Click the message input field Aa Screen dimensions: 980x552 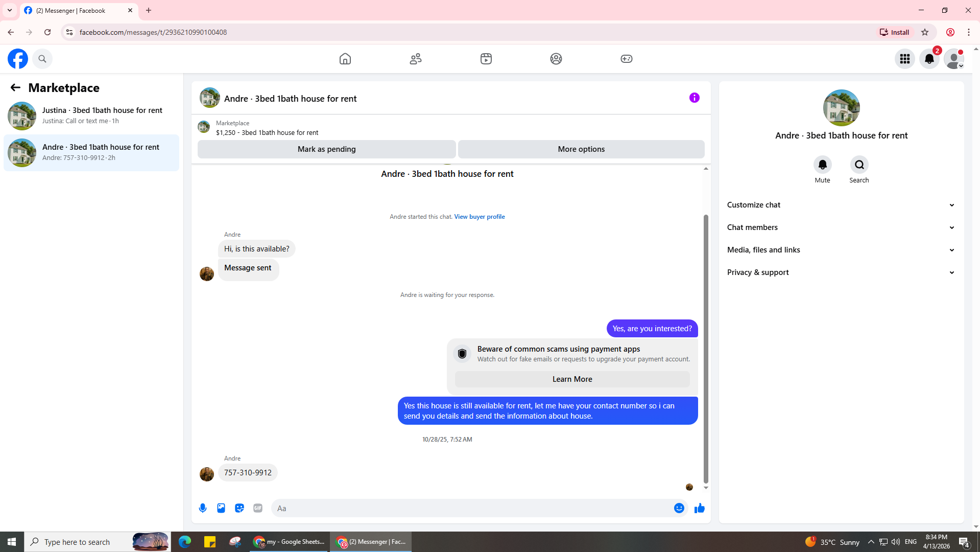(472, 508)
